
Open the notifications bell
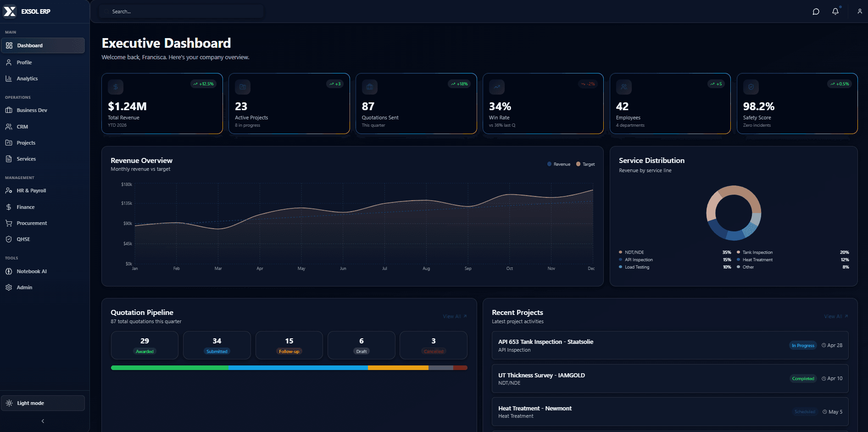click(x=835, y=11)
